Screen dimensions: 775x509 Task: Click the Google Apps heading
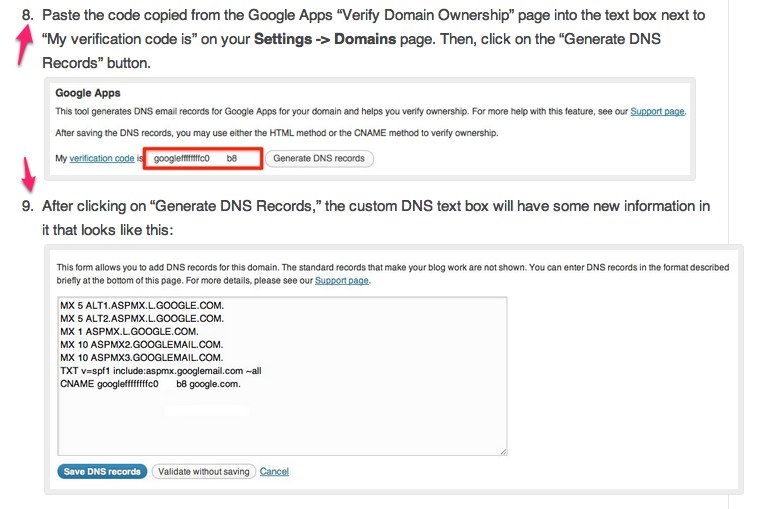coord(88,93)
